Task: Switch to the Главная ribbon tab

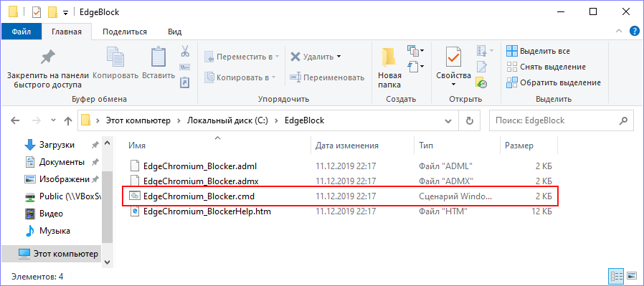Action: pos(67,32)
